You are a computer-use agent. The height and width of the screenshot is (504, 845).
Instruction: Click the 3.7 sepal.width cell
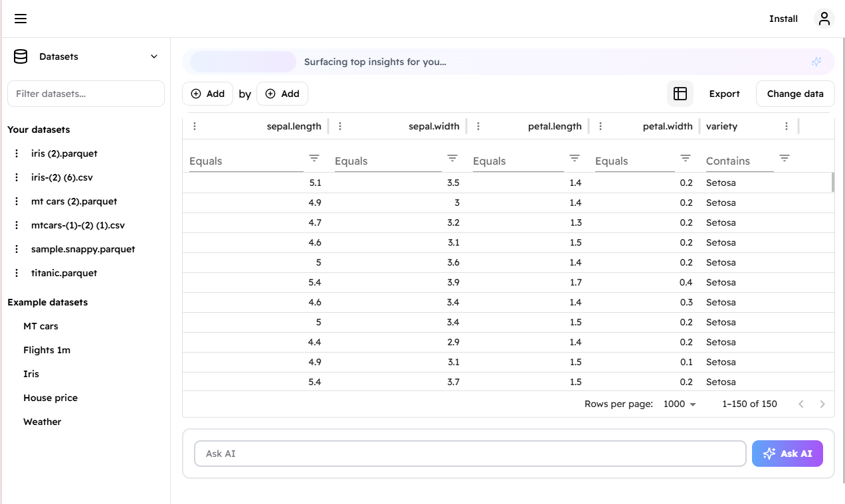tap(397, 382)
